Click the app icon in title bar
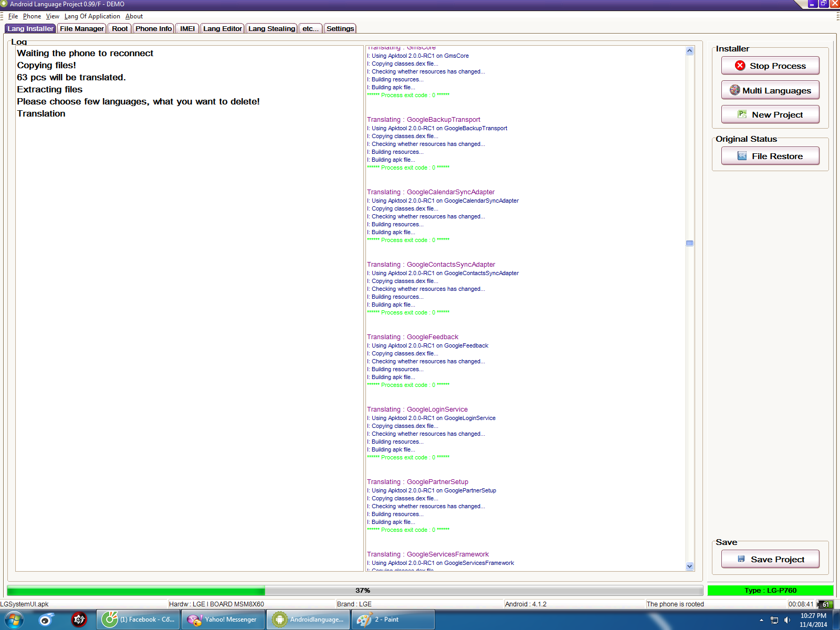Screen dimensions: 840x630 click(x=4, y=4)
